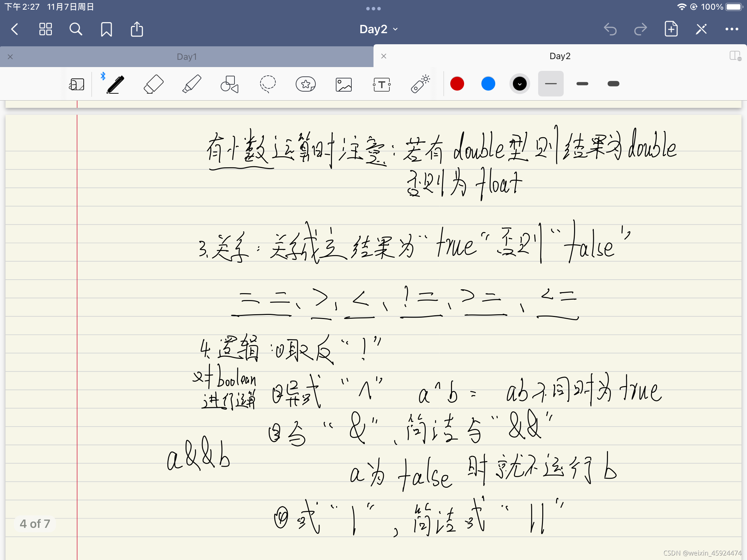Select the Laser pointer tool
This screenshot has height=560, width=747.
click(x=420, y=84)
